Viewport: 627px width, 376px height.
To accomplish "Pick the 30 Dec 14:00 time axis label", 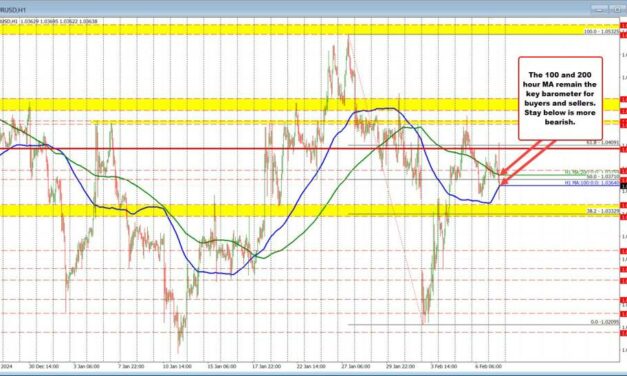I will (44, 366).
